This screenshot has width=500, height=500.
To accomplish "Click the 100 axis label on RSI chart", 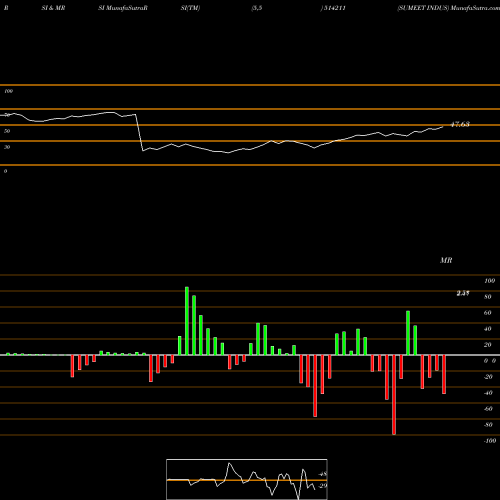I will (x=9, y=91).
